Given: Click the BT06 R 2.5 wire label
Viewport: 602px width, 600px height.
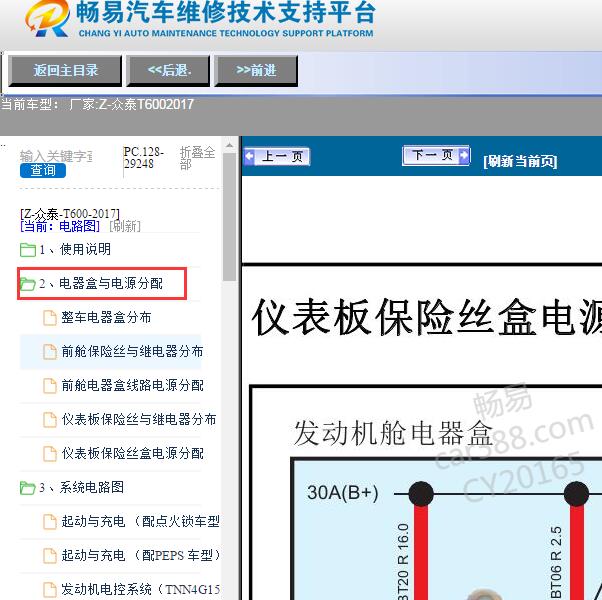Looking at the screenshot, I should tap(556, 562).
